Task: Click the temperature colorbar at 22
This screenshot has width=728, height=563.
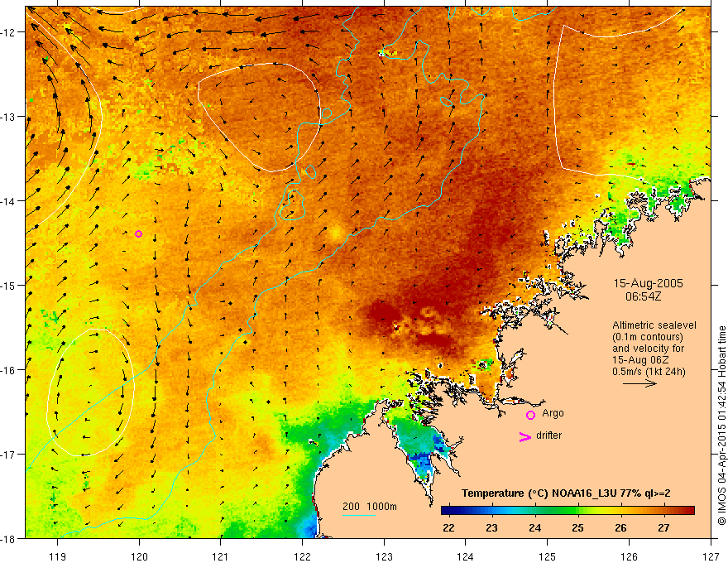Action: [x=448, y=511]
